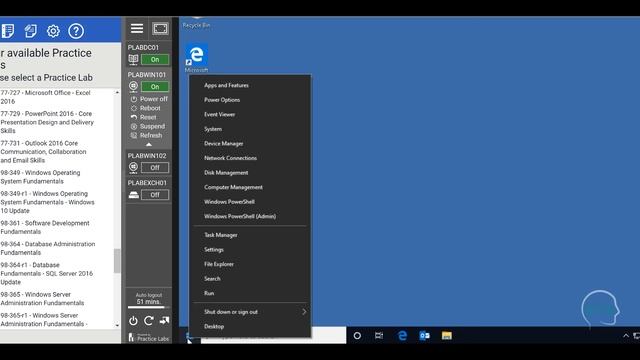
Task: Click the PLABWIN102 workstation device icon
Action: click(133, 167)
